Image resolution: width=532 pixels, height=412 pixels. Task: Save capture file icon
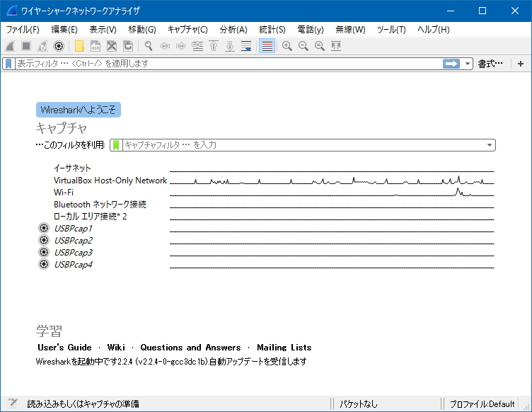(96, 46)
